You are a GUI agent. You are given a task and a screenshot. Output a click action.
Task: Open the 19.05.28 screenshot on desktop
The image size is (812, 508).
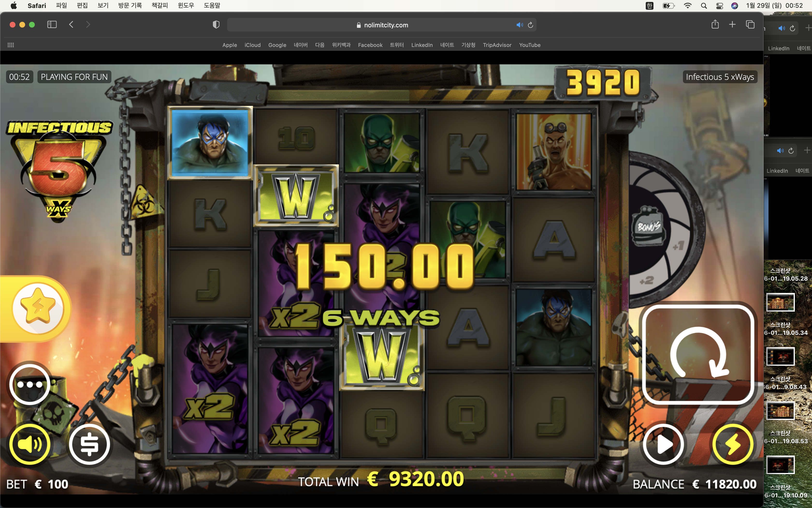(x=780, y=302)
